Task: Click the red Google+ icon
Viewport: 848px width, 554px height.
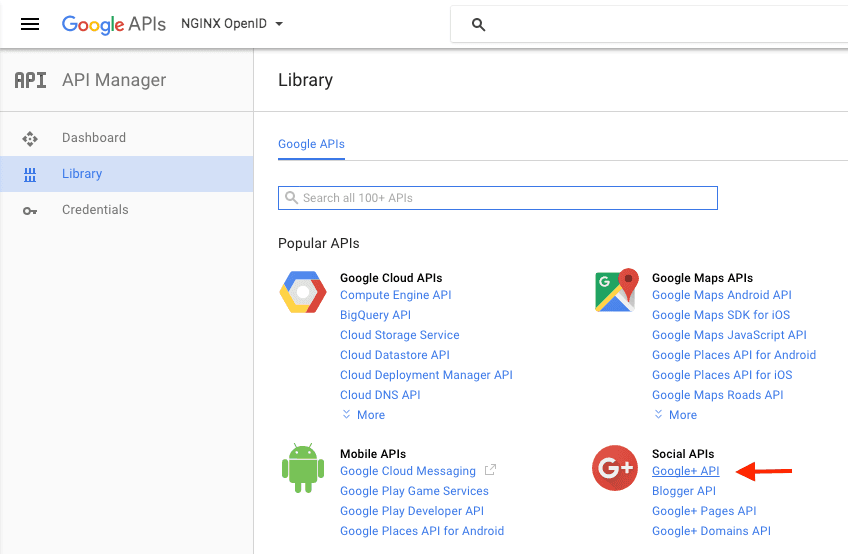Action: pos(616,468)
